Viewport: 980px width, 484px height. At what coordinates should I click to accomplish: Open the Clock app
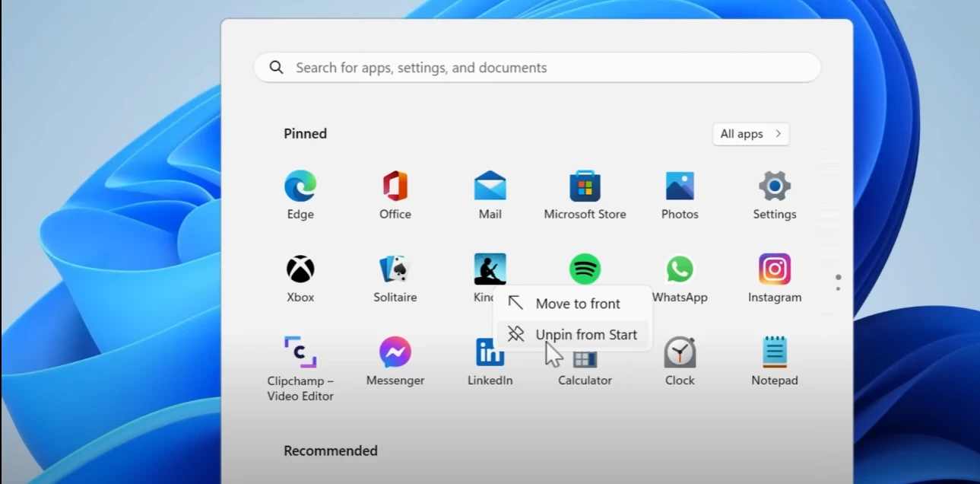tap(680, 353)
